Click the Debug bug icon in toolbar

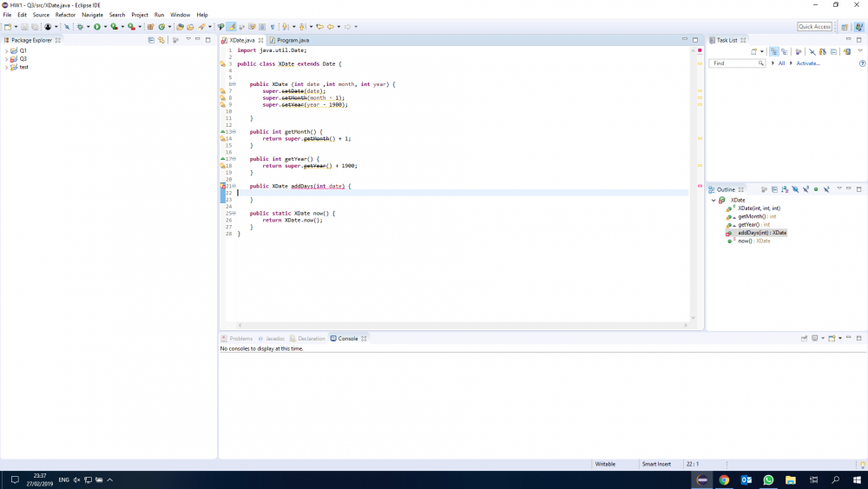(x=80, y=27)
